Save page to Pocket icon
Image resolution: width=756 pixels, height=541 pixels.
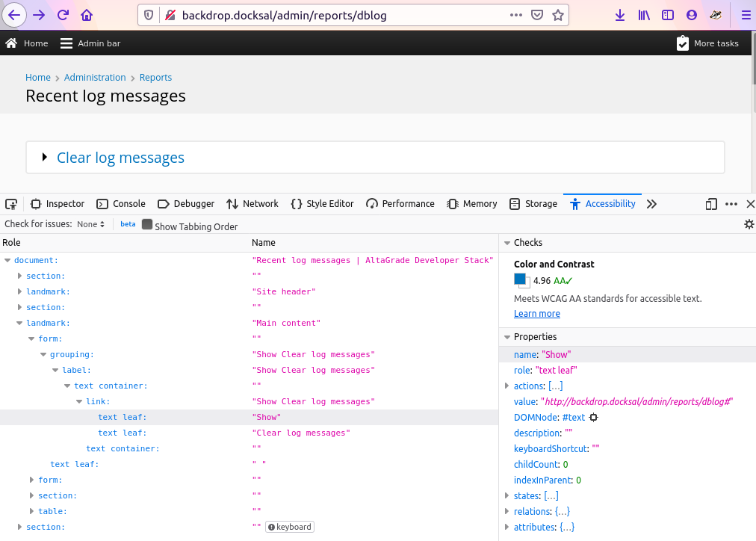[x=537, y=15]
